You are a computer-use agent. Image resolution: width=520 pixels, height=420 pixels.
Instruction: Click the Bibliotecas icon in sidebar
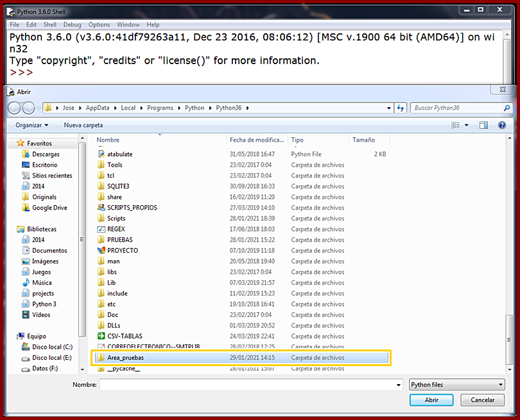click(x=21, y=229)
